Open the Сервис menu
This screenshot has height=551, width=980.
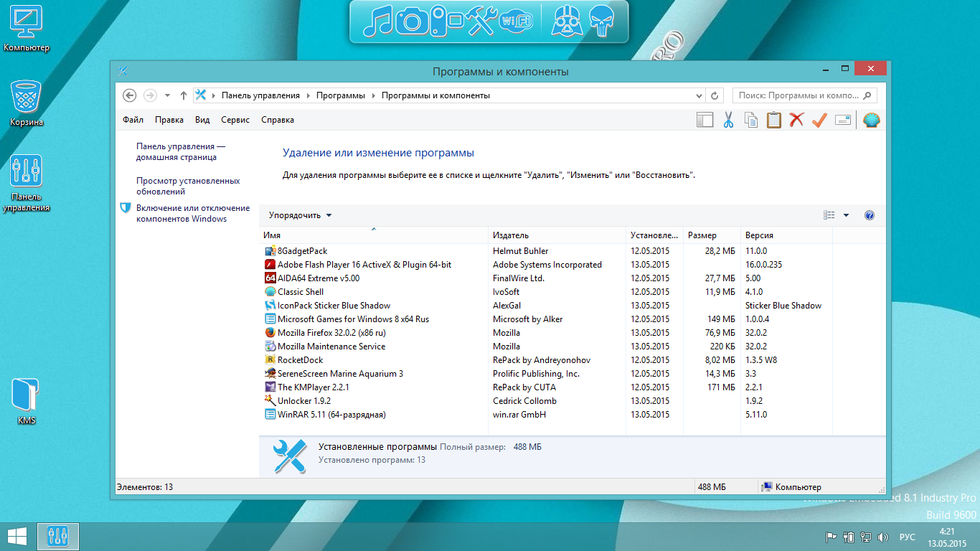[x=235, y=120]
